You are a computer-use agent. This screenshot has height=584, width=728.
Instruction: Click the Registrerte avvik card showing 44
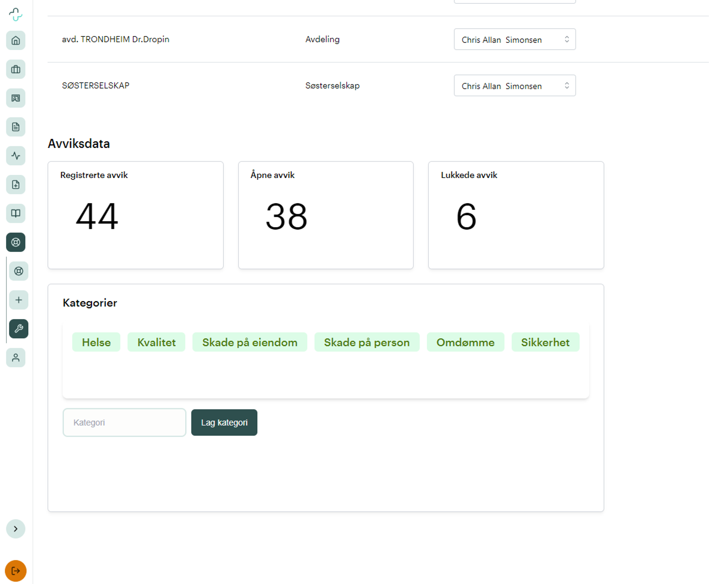(x=135, y=215)
